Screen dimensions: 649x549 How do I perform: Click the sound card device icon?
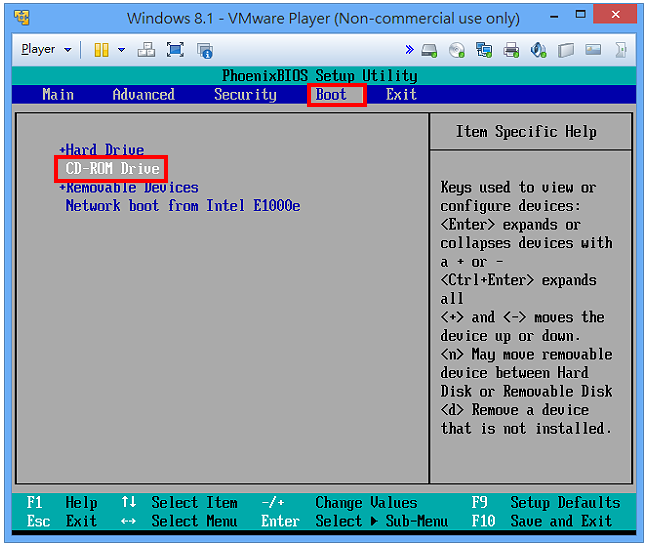coord(538,51)
